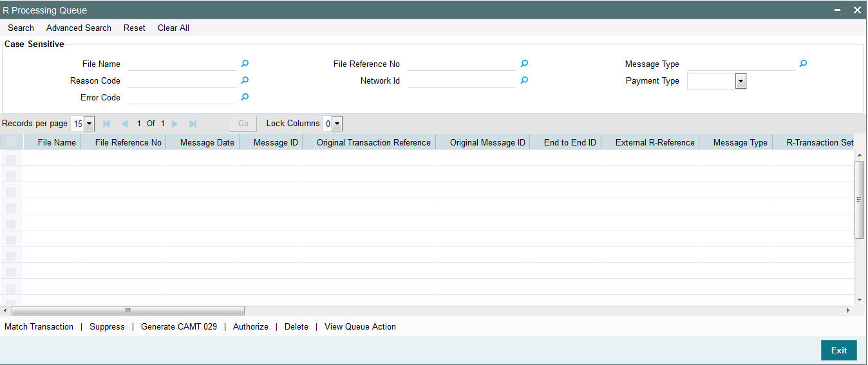
Task: Tick the fifth row checkbox in results table
Action: coord(11,223)
